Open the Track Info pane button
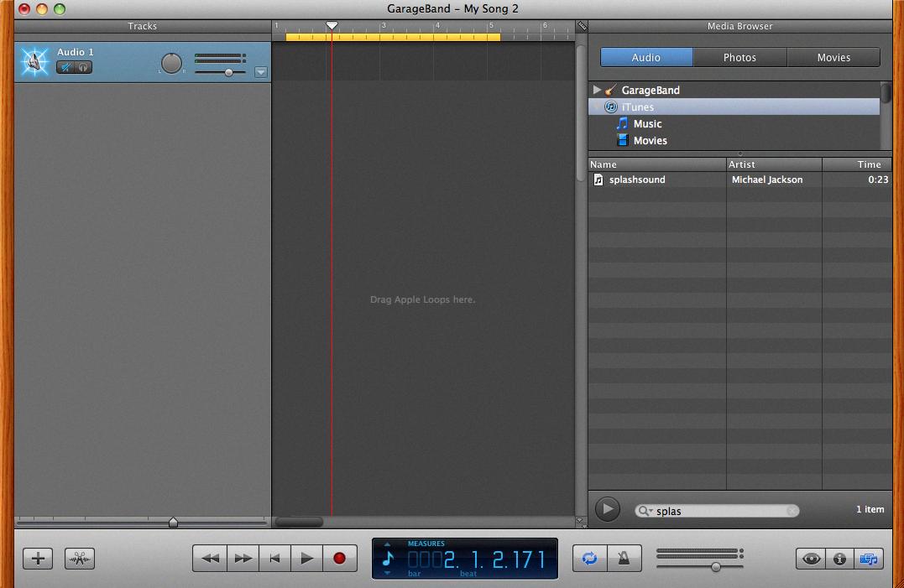The width and height of the screenshot is (904, 588). pyautogui.click(x=840, y=559)
